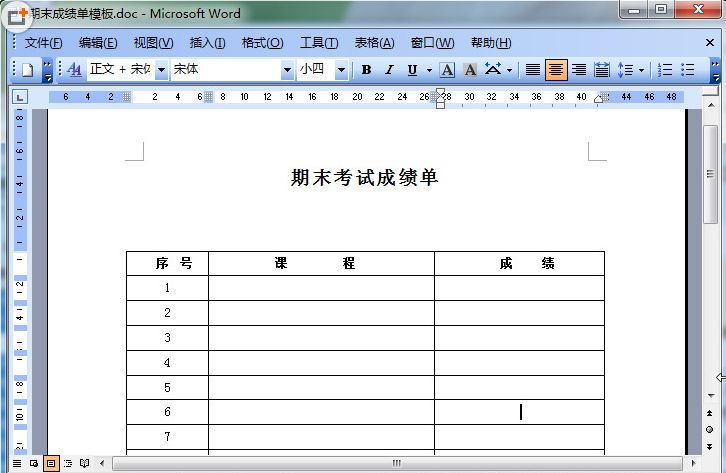The height and width of the screenshot is (473, 726).
Task: Expand Formatting toolbar options chevron
Action: [716, 71]
